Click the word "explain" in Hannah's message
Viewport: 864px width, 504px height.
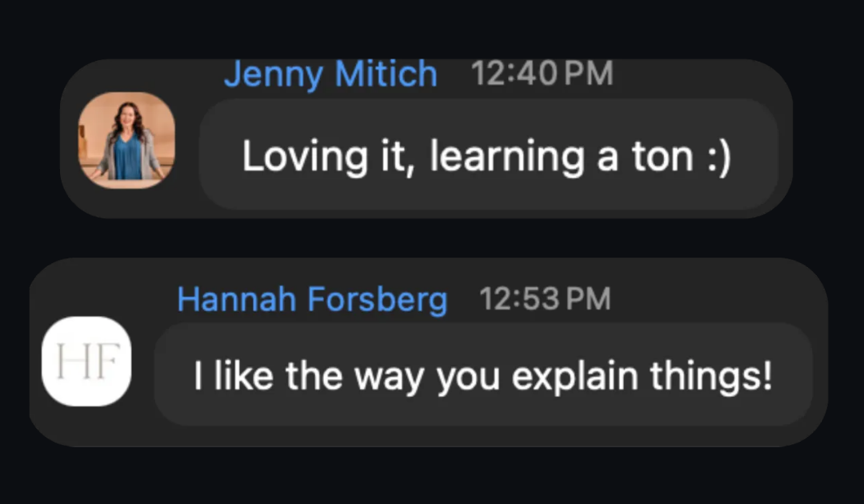pyautogui.click(x=574, y=376)
